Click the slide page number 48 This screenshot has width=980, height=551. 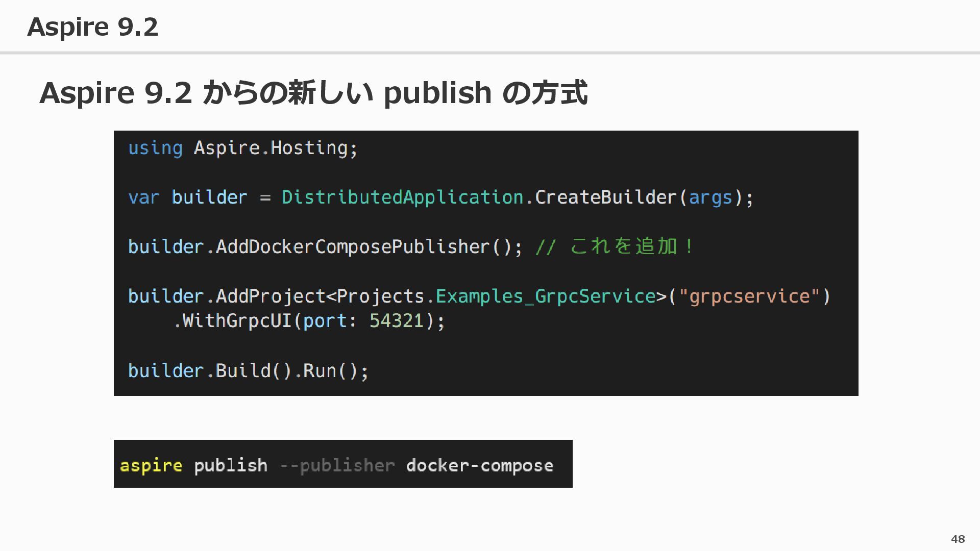tap(958, 539)
